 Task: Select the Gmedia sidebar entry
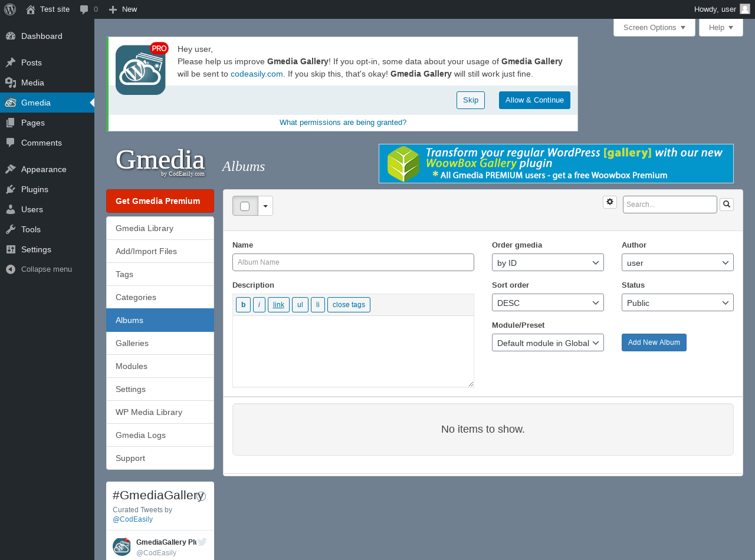point(47,103)
